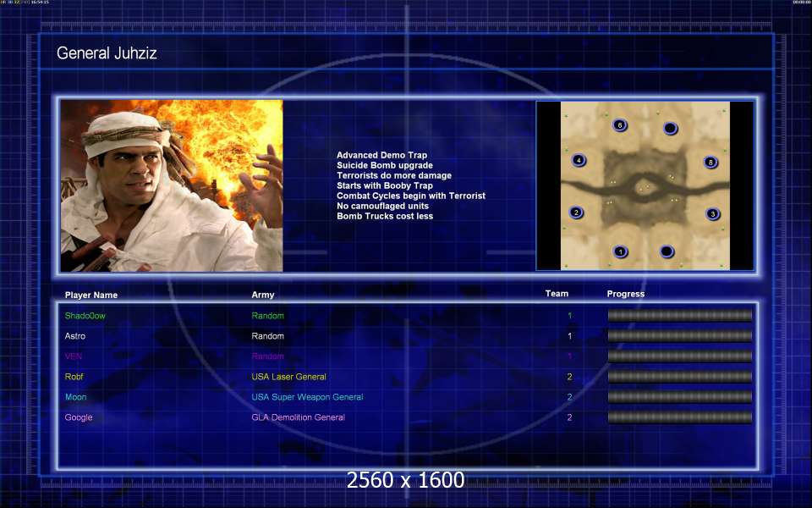Select player name Google

pyautogui.click(x=79, y=417)
